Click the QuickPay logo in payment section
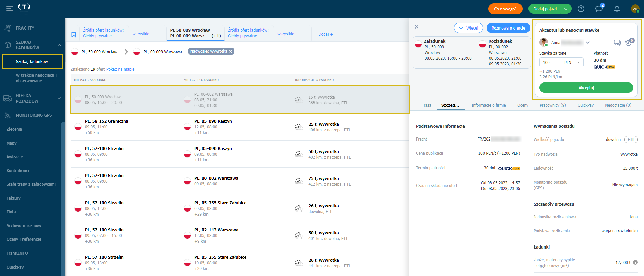The image size is (644, 276). (604, 67)
